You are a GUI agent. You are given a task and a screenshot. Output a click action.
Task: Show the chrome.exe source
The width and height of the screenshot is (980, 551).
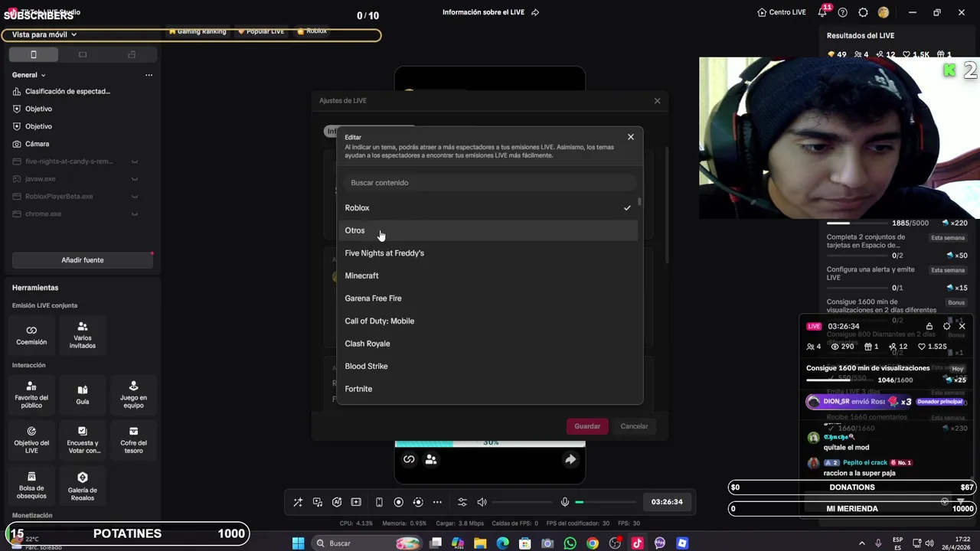point(135,214)
